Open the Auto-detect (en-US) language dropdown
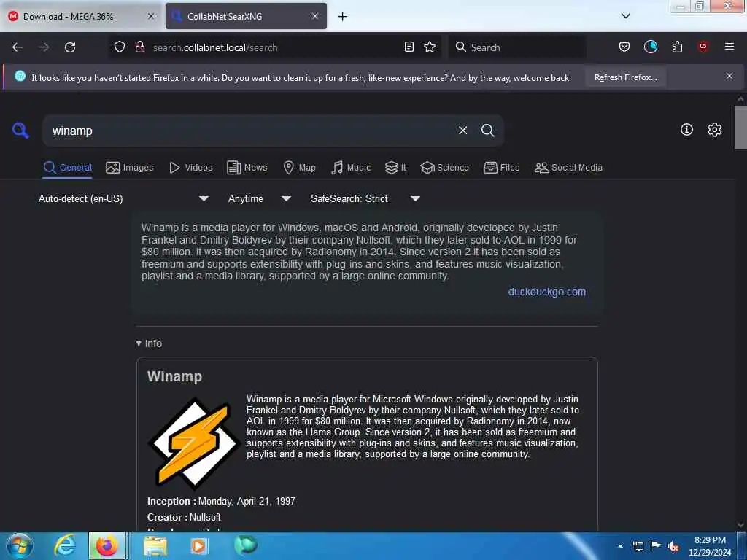The width and height of the screenshot is (747, 560). (123, 198)
